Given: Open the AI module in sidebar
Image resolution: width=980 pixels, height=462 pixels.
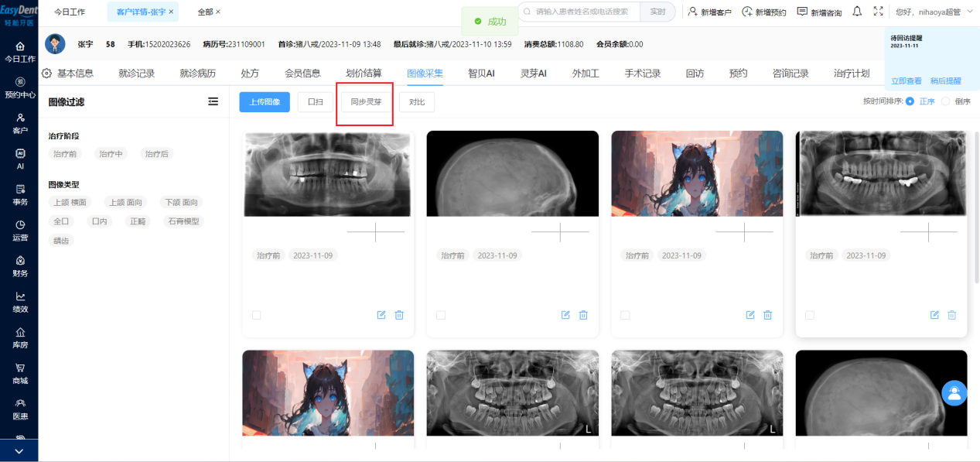Looking at the screenshot, I should [x=20, y=159].
